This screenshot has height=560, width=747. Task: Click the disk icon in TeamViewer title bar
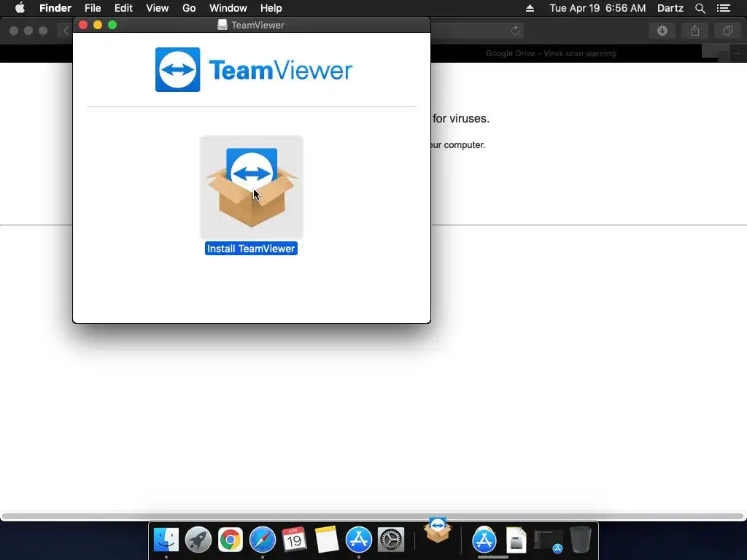222,25
